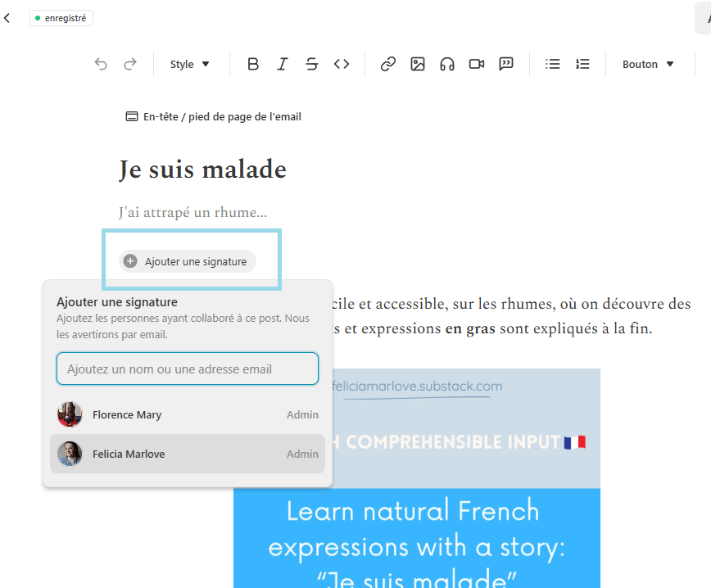Insert a hyperlink
This screenshot has width=711, height=588.
pos(388,64)
